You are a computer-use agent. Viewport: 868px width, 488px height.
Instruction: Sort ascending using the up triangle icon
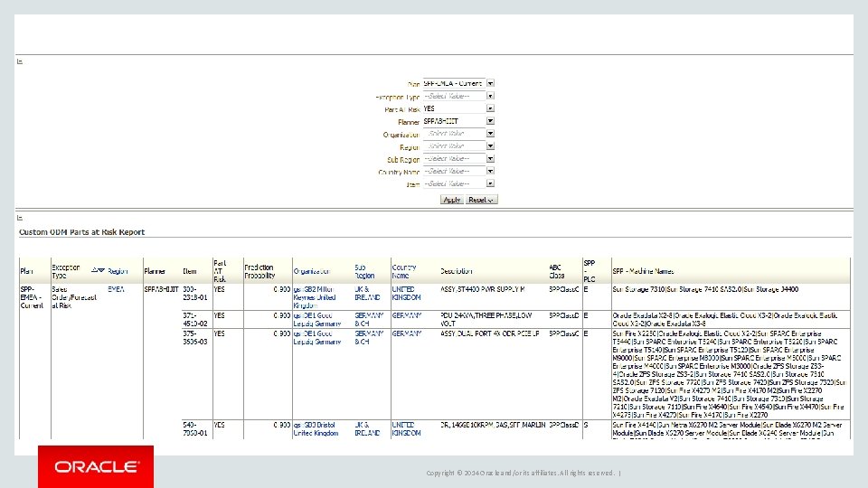95,270
